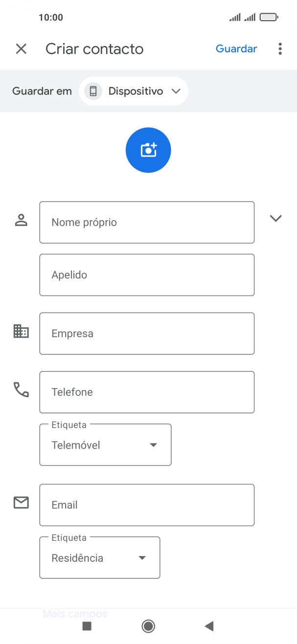
Task: Click the phone icon beside the Telefone field
Action: (21, 390)
